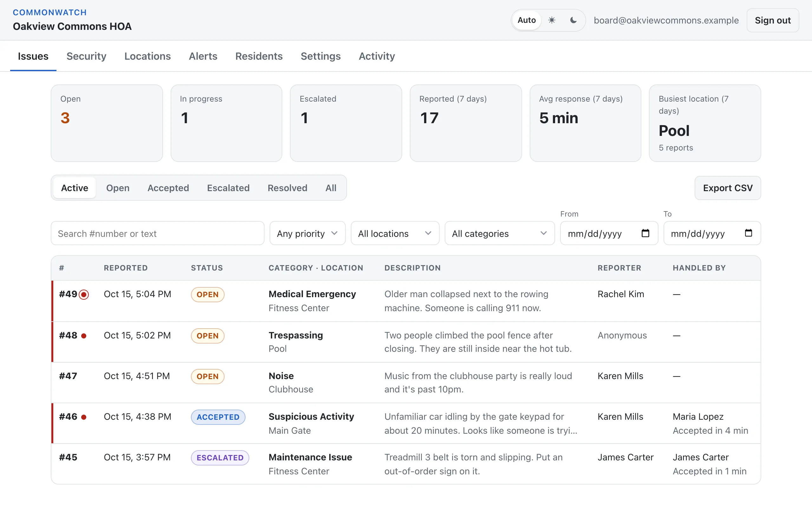Click the Accepted in 1 min text
The image size is (812, 508).
pos(709,471)
